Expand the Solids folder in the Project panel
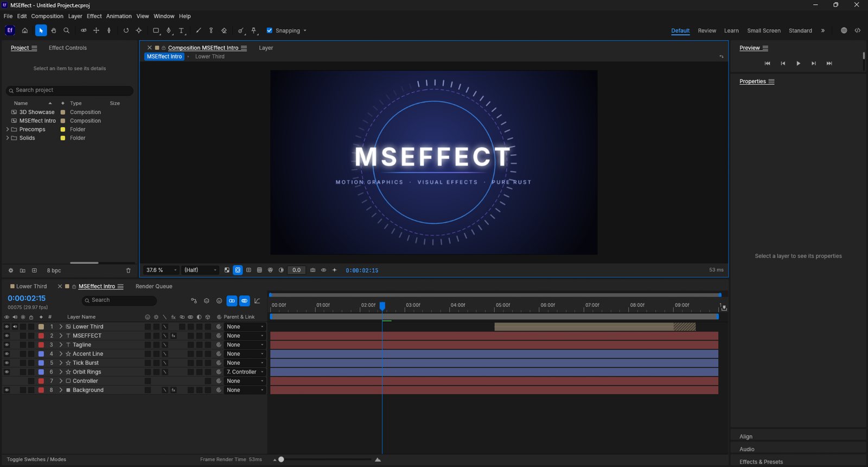Image resolution: width=868 pixels, height=467 pixels. [7, 138]
